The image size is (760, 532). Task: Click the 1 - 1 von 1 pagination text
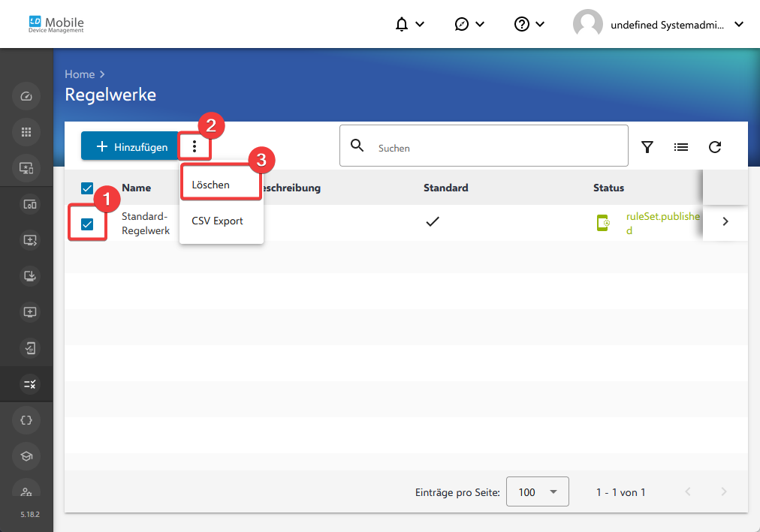[x=620, y=492]
